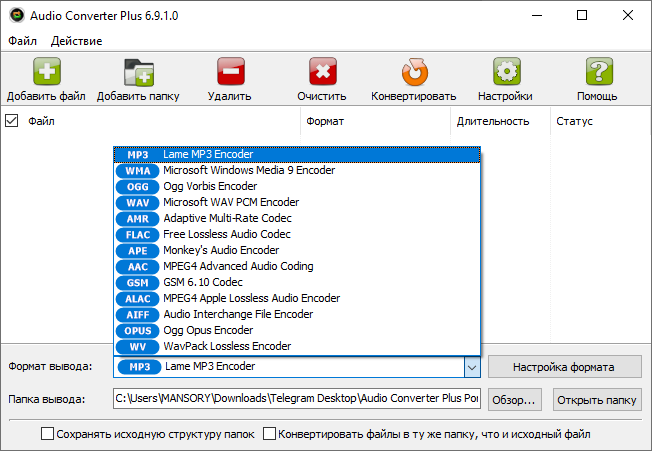The width and height of the screenshot is (652, 451).
Task: Click the Добавить файл toolbar icon
Action: point(47,71)
